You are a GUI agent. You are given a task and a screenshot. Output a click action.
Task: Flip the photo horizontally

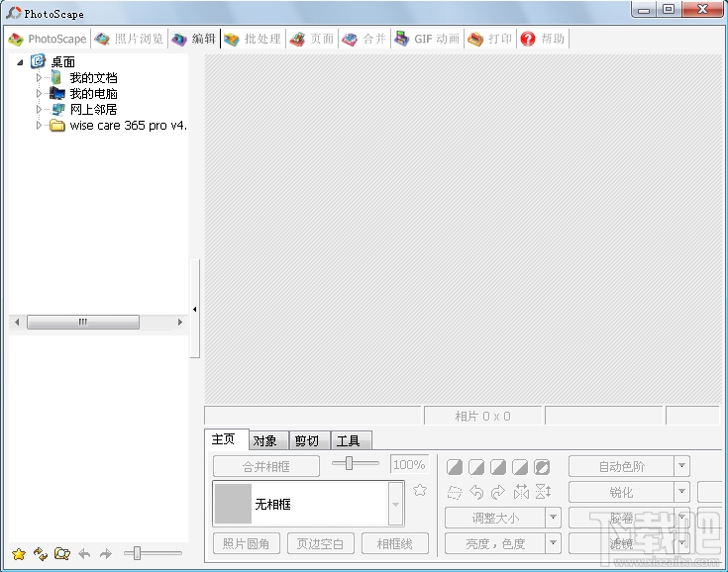[521, 492]
